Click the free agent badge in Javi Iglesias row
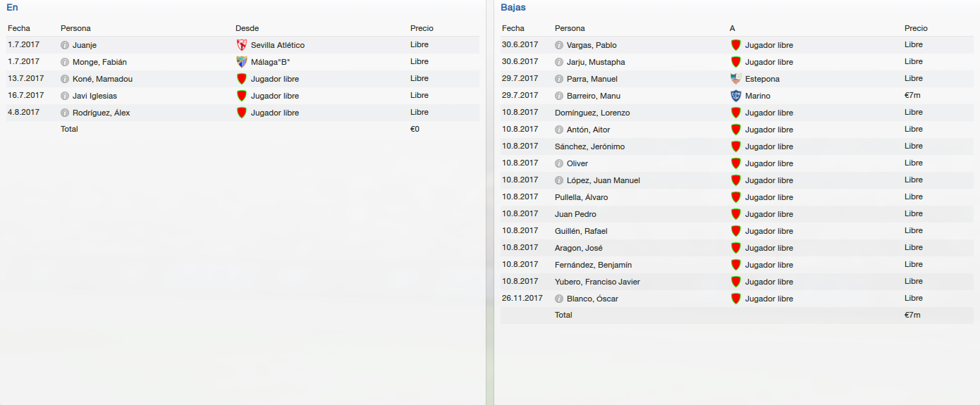Image resolution: width=980 pixels, height=405 pixels. pyautogui.click(x=242, y=96)
